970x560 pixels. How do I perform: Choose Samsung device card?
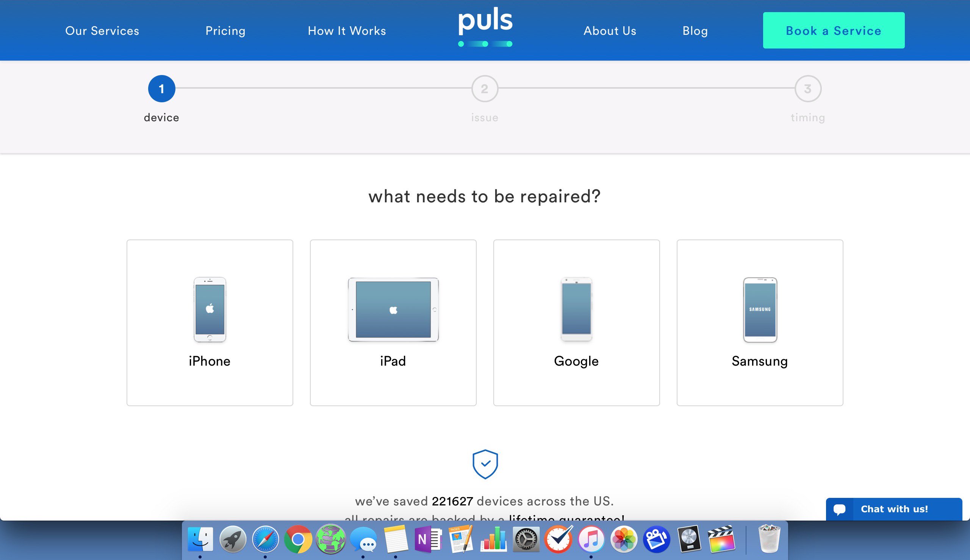pyautogui.click(x=760, y=323)
